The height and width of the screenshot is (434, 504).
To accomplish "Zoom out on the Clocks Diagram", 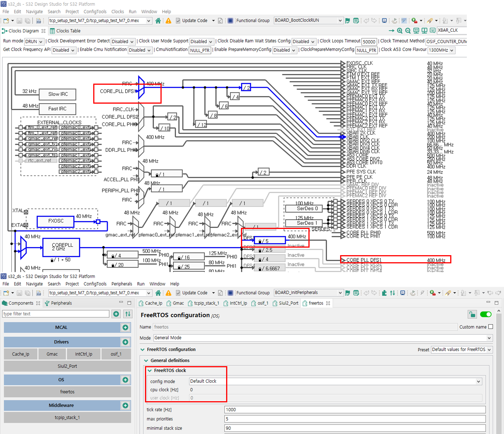I will (x=408, y=31).
